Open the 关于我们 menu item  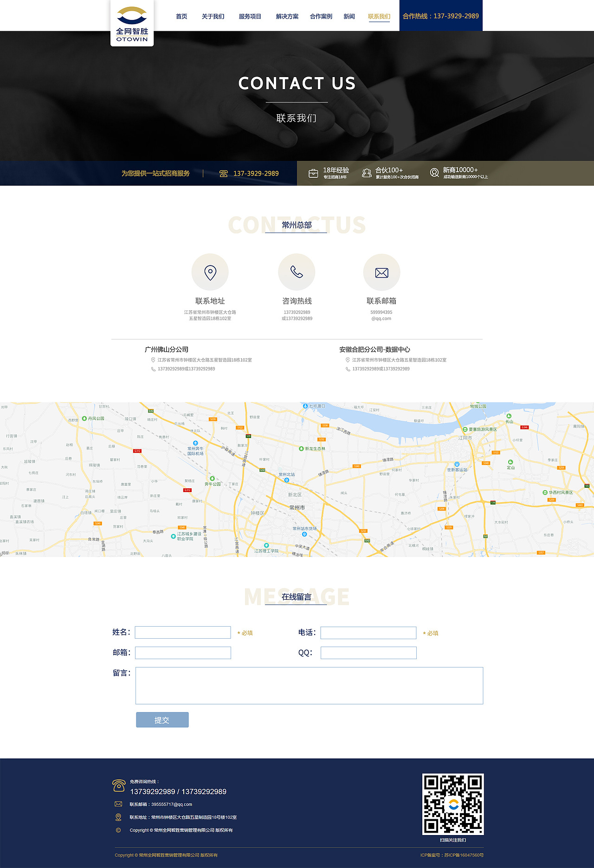click(x=213, y=16)
